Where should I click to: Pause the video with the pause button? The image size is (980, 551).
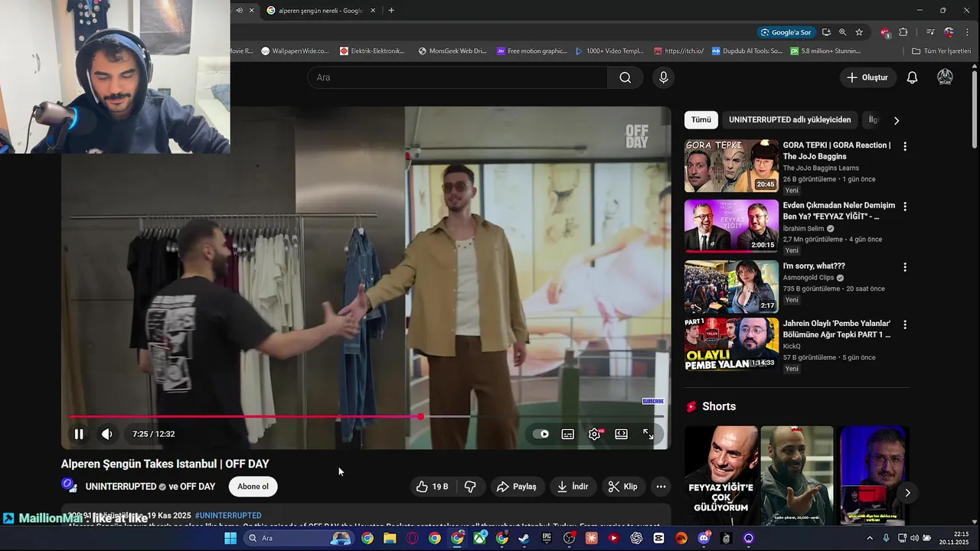click(79, 434)
